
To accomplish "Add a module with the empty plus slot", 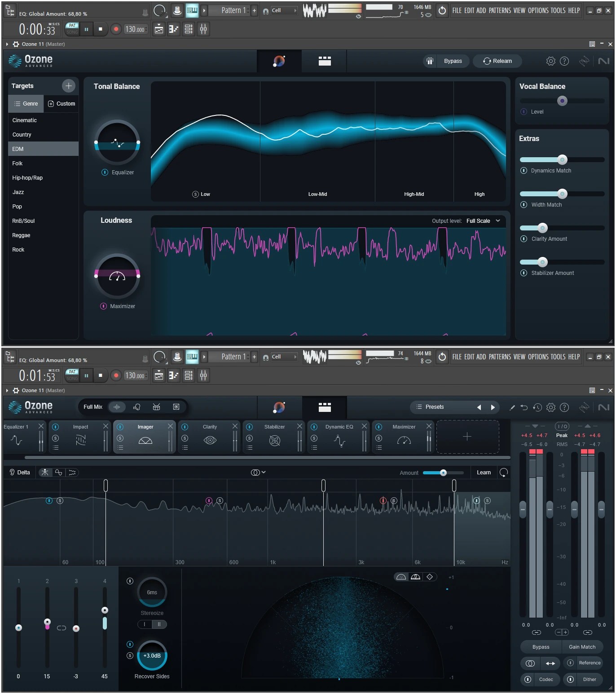I will [467, 437].
